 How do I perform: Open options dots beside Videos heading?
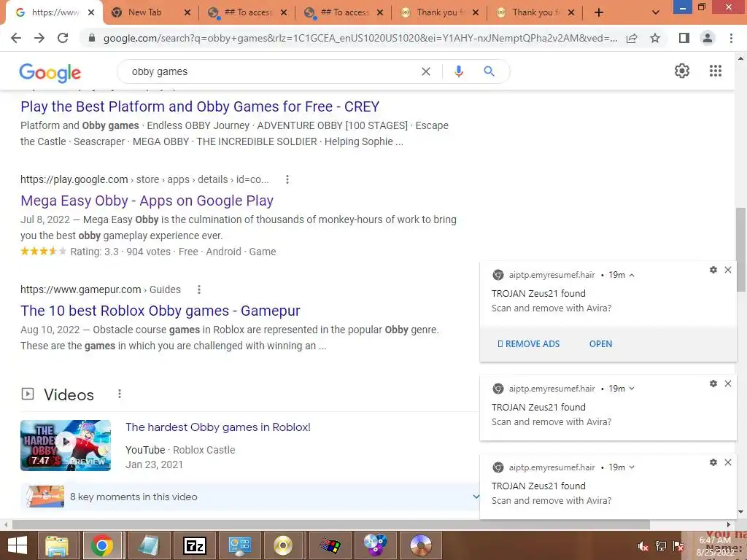pyautogui.click(x=120, y=394)
